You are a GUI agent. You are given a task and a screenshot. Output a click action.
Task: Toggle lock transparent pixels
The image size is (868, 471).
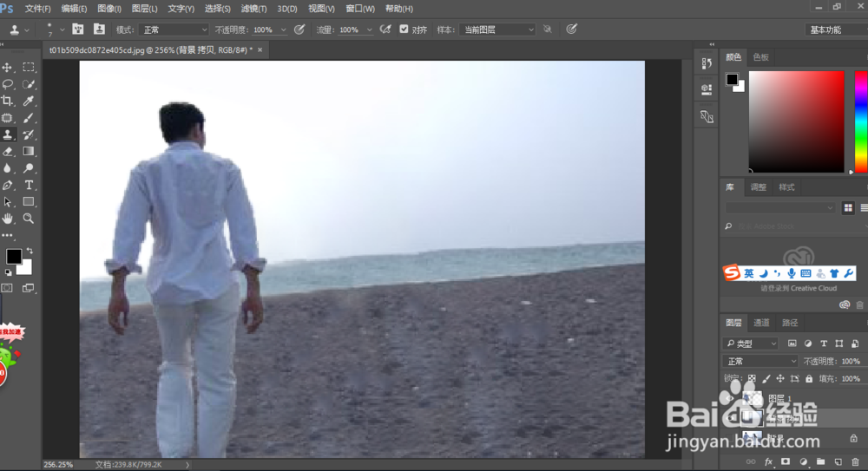pyautogui.click(x=752, y=378)
